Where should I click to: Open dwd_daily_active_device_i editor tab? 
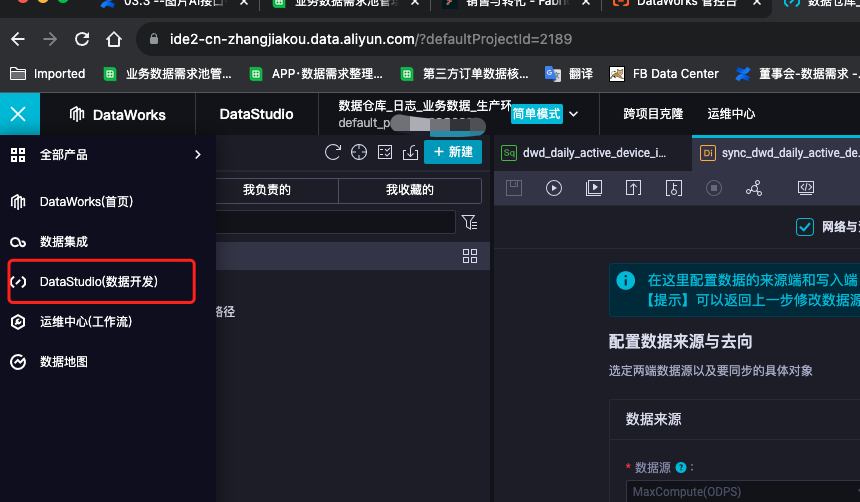(593, 153)
